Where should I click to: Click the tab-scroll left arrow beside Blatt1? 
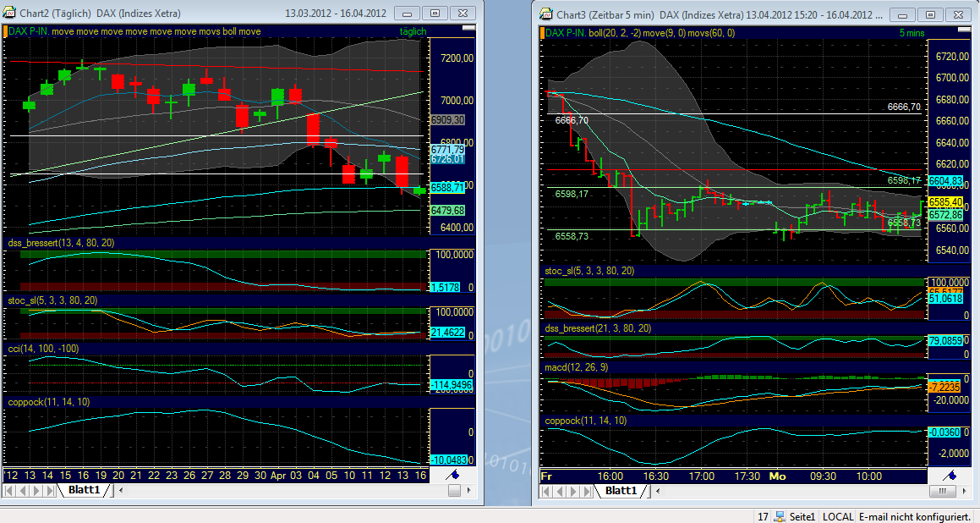point(121,490)
